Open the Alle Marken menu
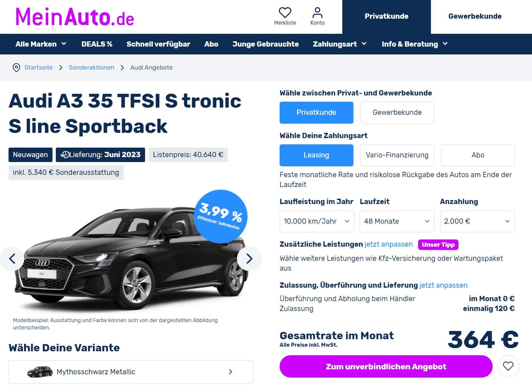 (41, 44)
